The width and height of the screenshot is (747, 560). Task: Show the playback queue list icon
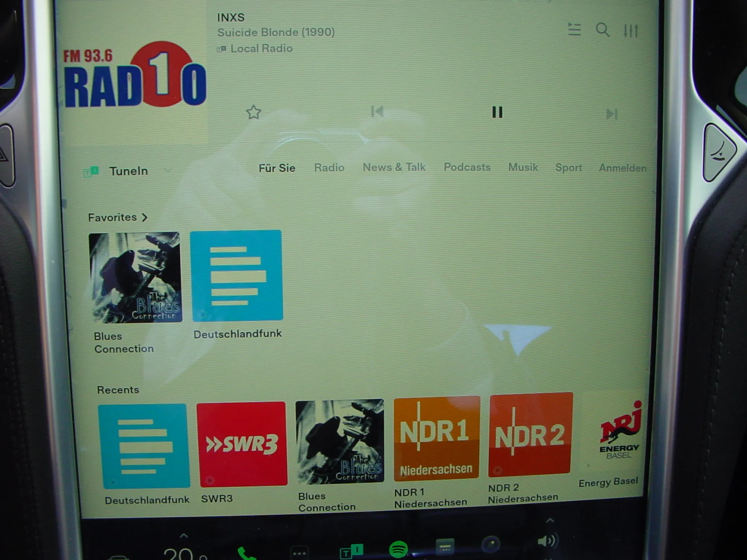coord(574,29)
